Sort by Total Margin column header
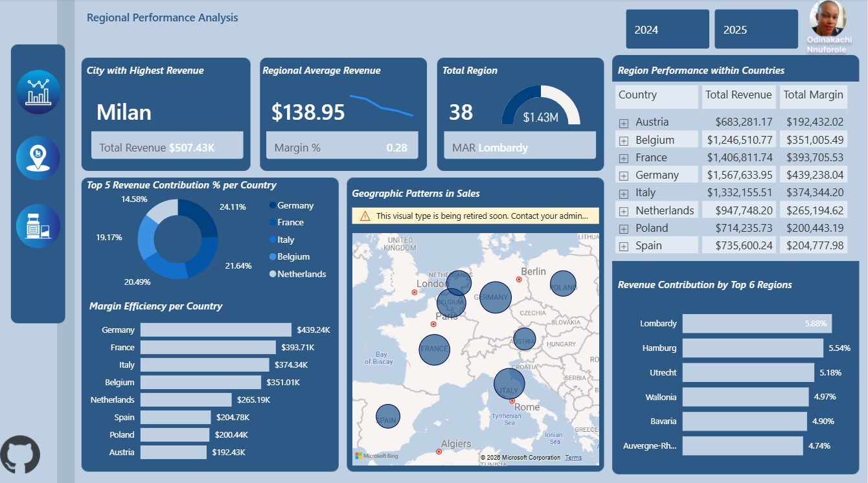Viewport: 868px width, 483px height. pyautogui.click(x=813, y=95)
